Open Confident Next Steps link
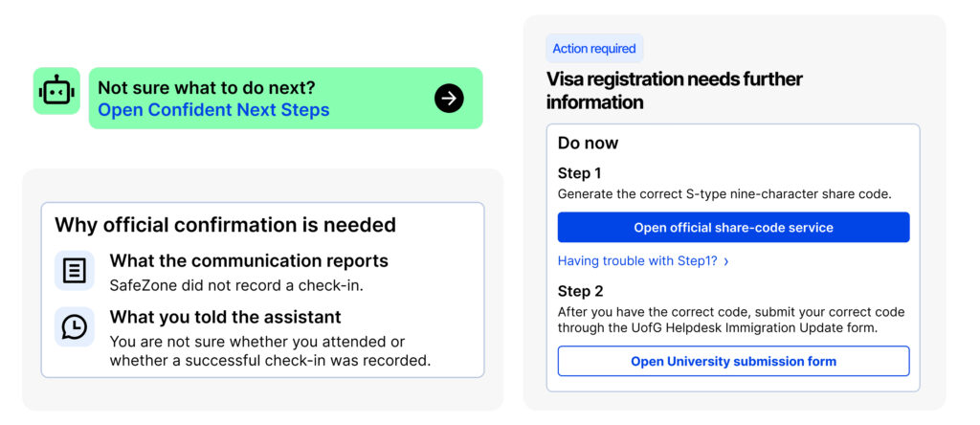The image size is (980, 425). [213, 110]
